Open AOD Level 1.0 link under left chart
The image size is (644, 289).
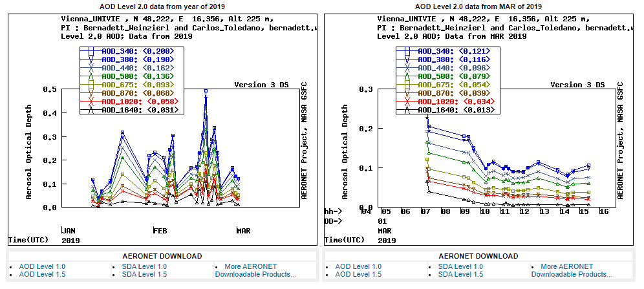[x=42, y=266]
